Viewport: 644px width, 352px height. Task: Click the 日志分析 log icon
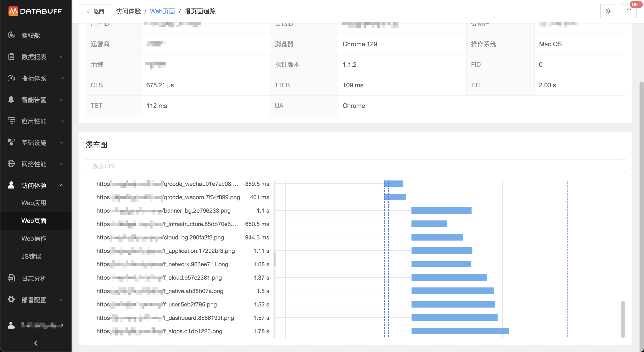tap(11, 278)
